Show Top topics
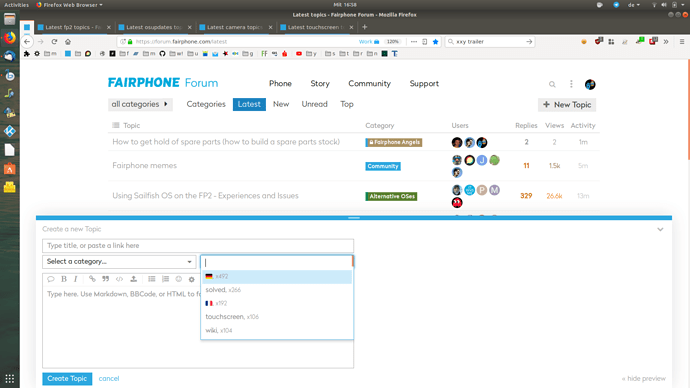Viewport: 690px width, 388px height. coord(347,104)
